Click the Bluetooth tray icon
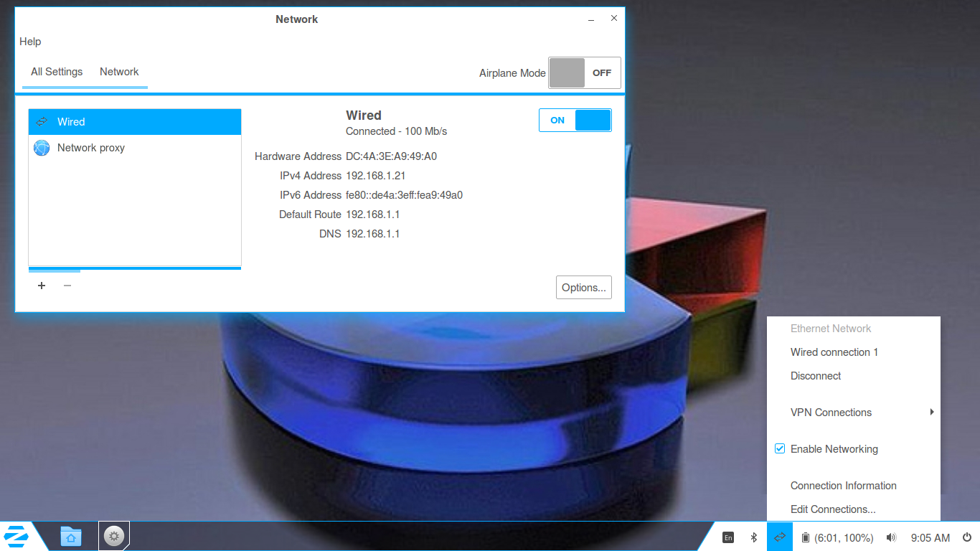 754,537
